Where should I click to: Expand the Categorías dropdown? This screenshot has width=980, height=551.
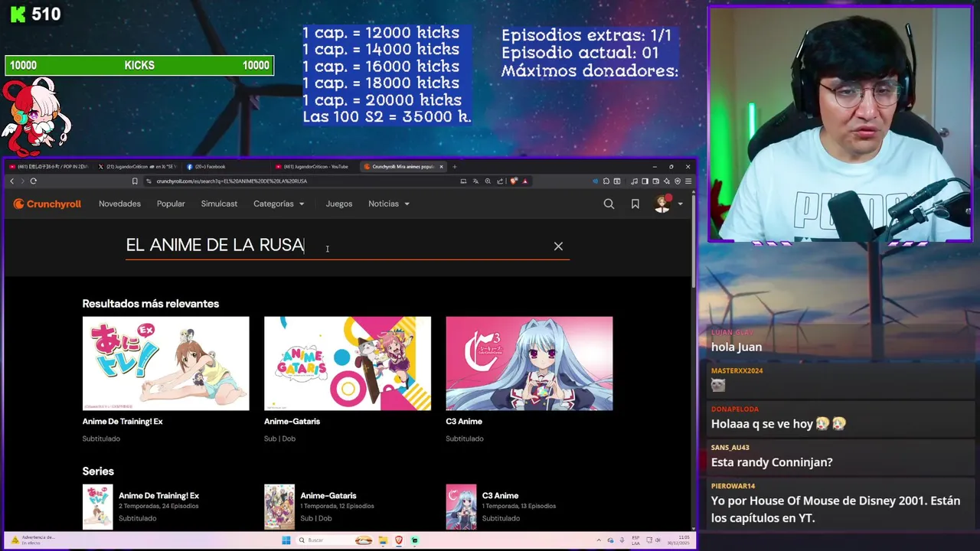pos(279,204)
